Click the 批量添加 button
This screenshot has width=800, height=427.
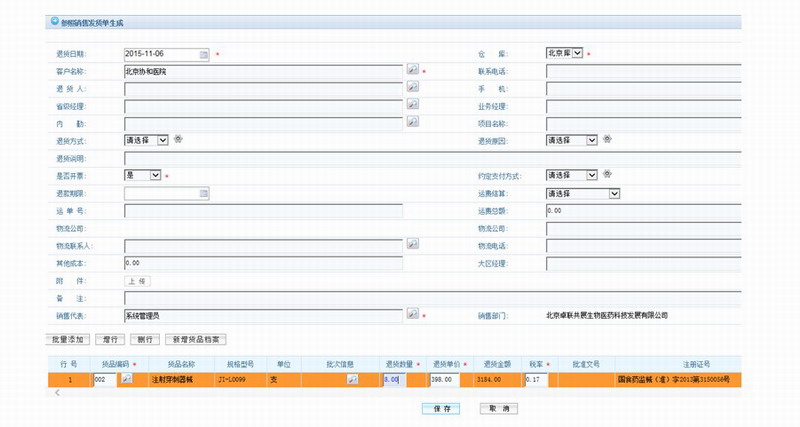pyautogui.click(x=68, y=339)
